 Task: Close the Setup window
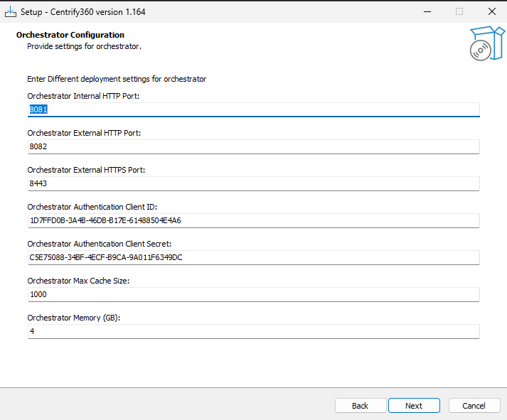pyautogui.click(x=492, y=12)
